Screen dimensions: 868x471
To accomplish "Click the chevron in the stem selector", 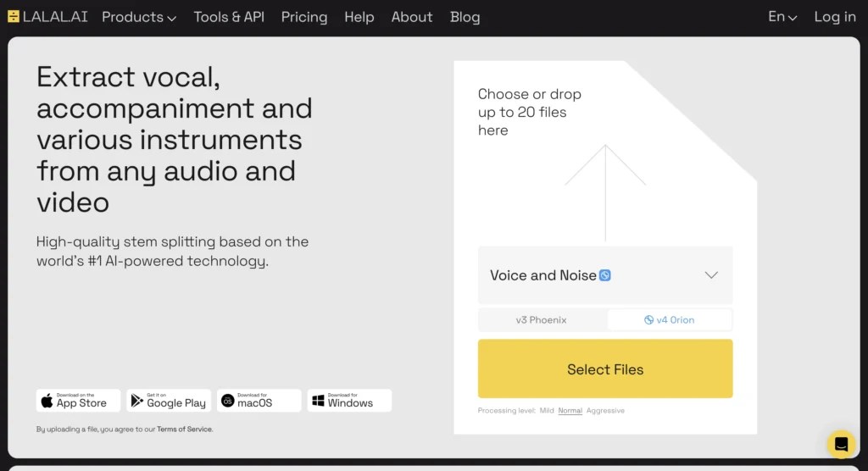I will point(711,275).
